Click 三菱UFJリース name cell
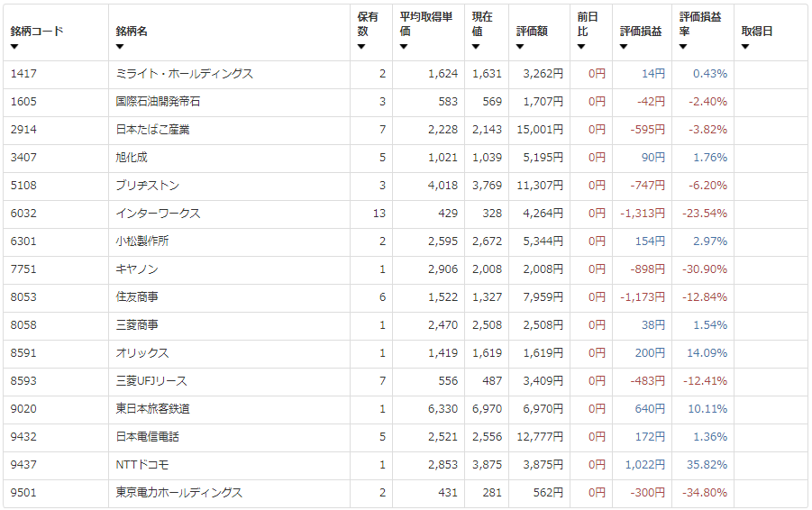This screenshot has width=812, height=510. coord(151,381)
